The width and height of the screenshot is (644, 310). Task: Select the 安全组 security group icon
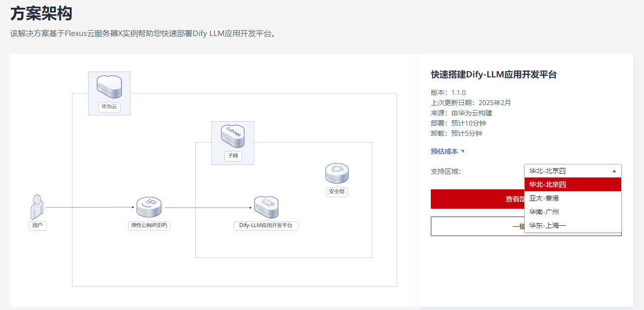336,173
